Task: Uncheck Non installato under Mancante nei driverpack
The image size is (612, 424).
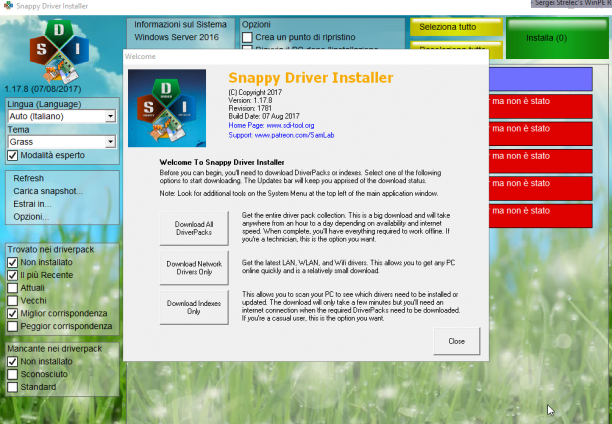Action: pos(12,362)
